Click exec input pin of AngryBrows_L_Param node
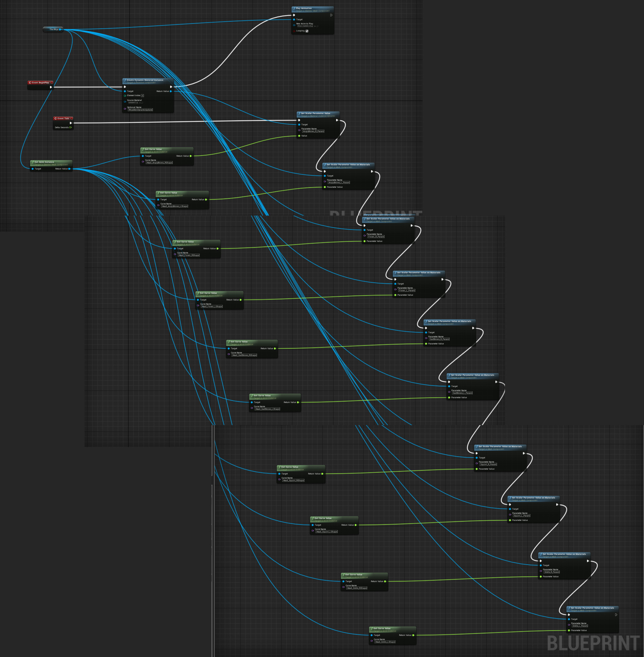Viewport: 644px width, 657px height. pos(325,171)
